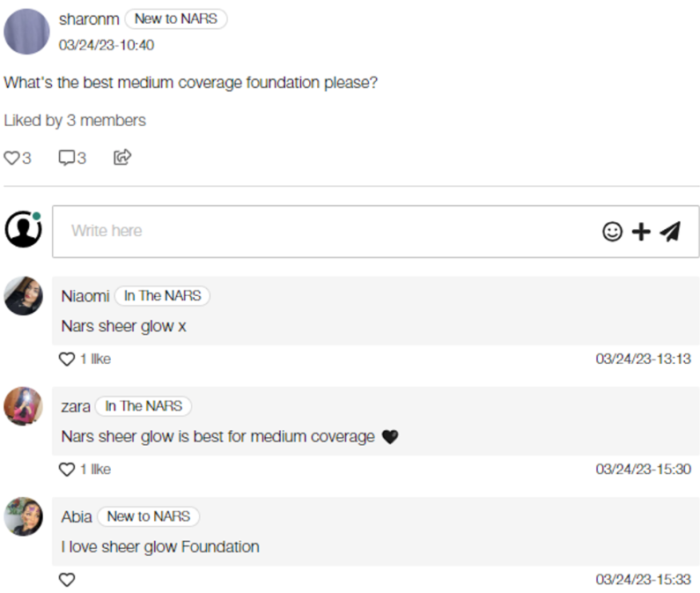Image resolution: width=700 pixels, height=593 pixels.
Task: Click your own profile icon beside comment box
Action: click(24, 230)
